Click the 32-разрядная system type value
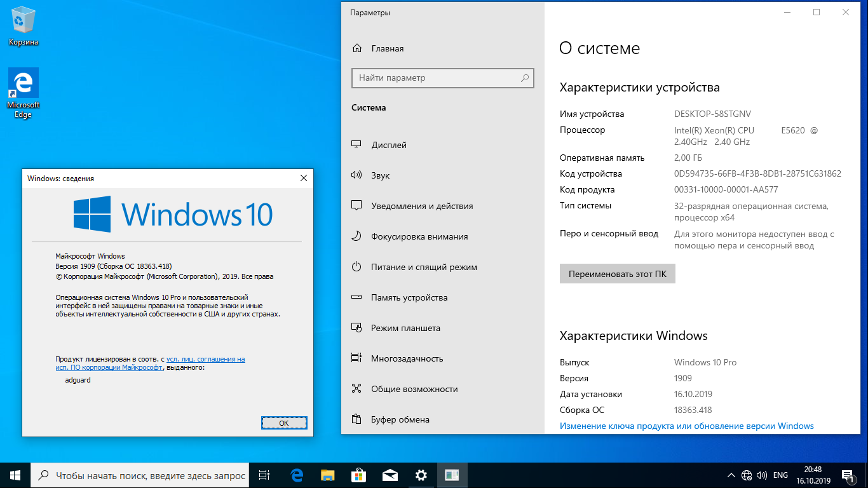Viewport: 868px width, 488px height. click(x=751, y=212)
